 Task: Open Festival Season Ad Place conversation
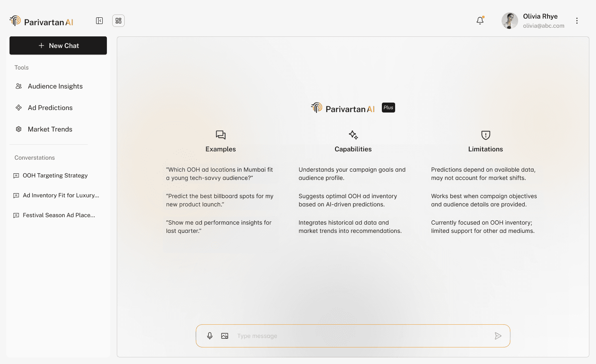click(59, 216)
